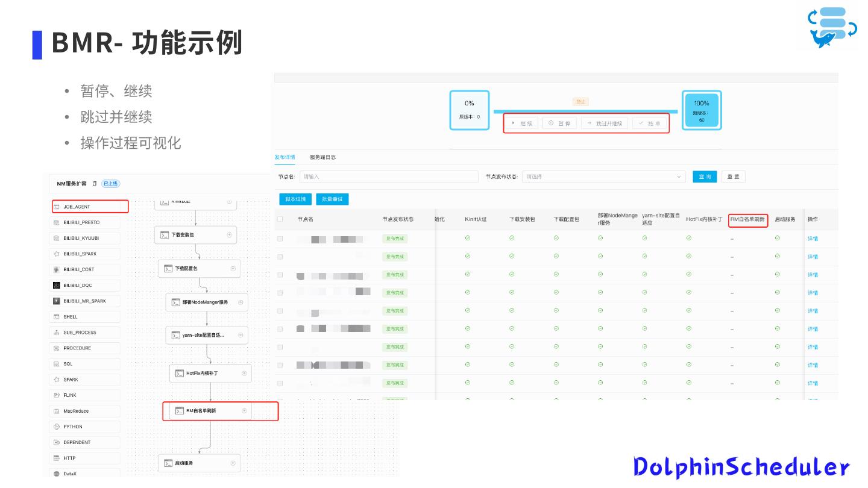
Task: Select the PYTHON task type
Action: [84, 427]
